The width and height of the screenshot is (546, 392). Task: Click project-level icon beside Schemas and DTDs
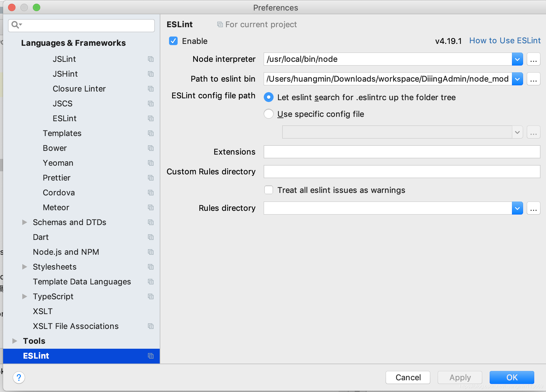coord(151,222)
